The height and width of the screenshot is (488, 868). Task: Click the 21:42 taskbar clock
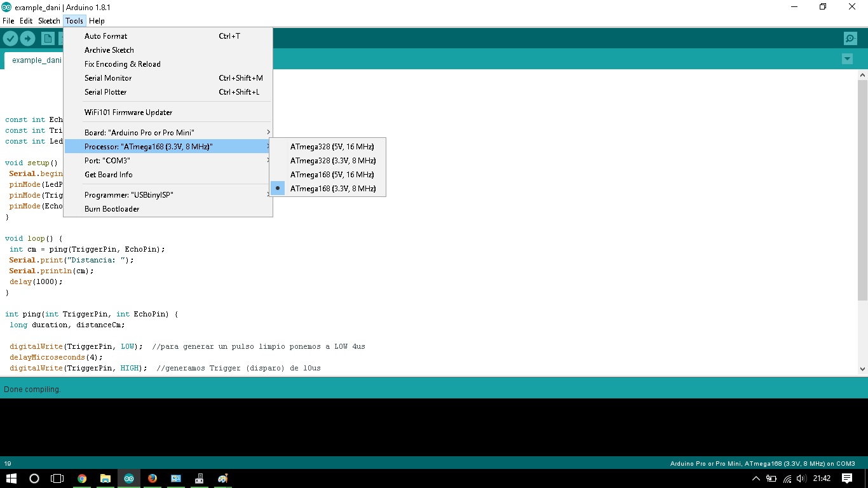[822, 478]
